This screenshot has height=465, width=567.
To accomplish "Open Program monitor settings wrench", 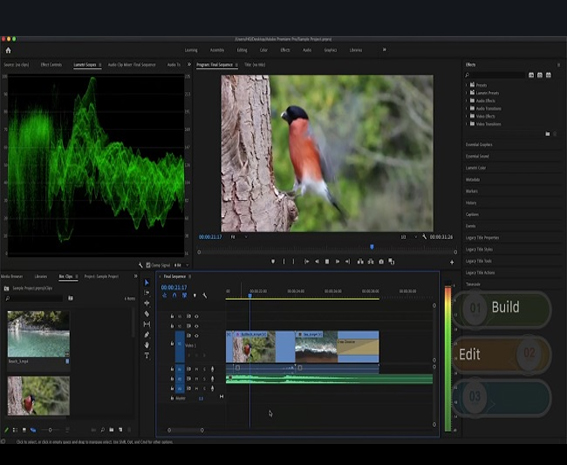I will point(424,237).
